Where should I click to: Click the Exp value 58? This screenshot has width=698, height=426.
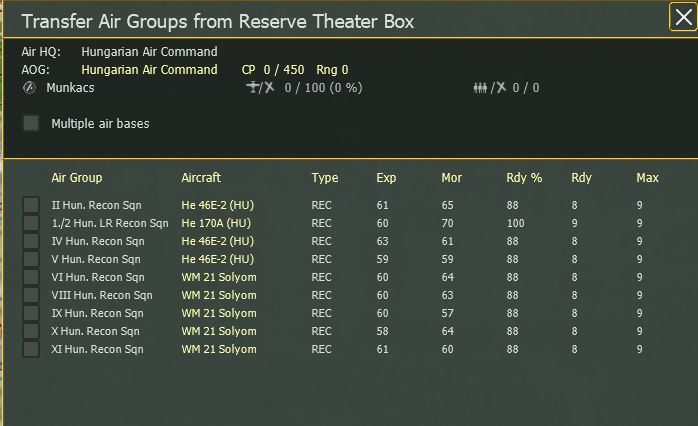tap(382, 331)
